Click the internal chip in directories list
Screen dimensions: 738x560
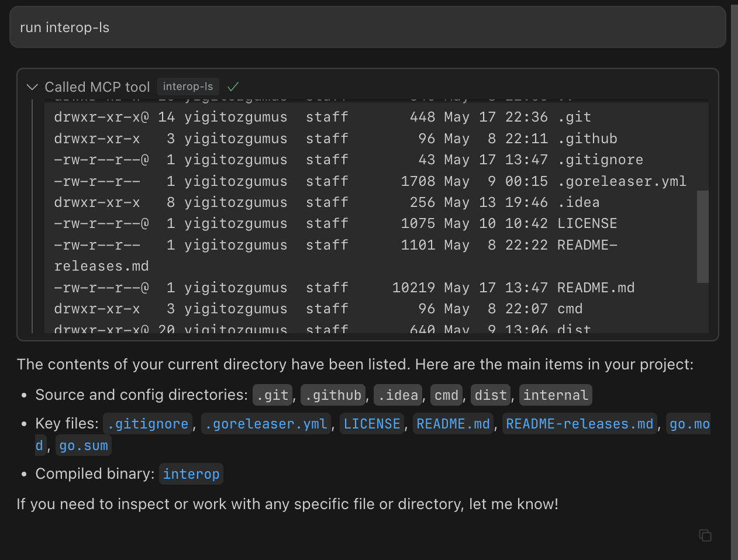click(x=556, y=395)
